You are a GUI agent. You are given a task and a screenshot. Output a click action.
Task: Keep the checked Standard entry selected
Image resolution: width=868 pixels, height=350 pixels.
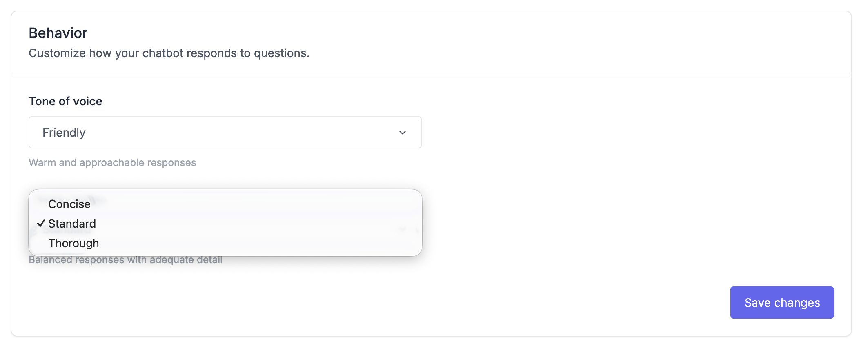click(72, 224)
